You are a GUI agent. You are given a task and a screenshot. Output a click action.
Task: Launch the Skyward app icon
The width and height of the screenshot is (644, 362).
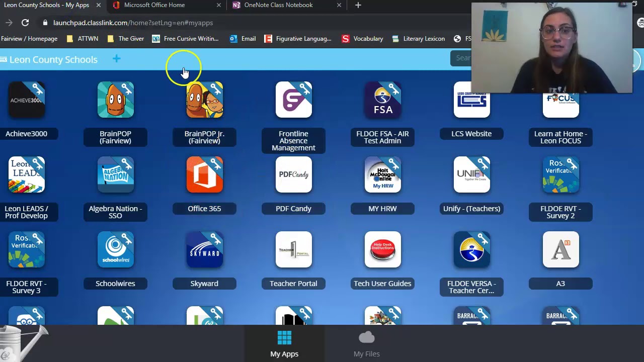coord(204,249)
